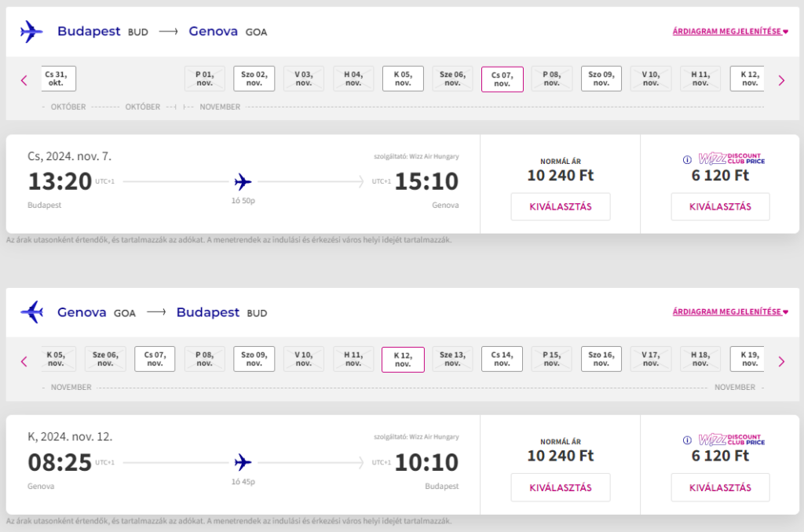Choose normal price return flight Kiválasztás
The width and height of the screenshot is (804, 532).
coord(560,487)
